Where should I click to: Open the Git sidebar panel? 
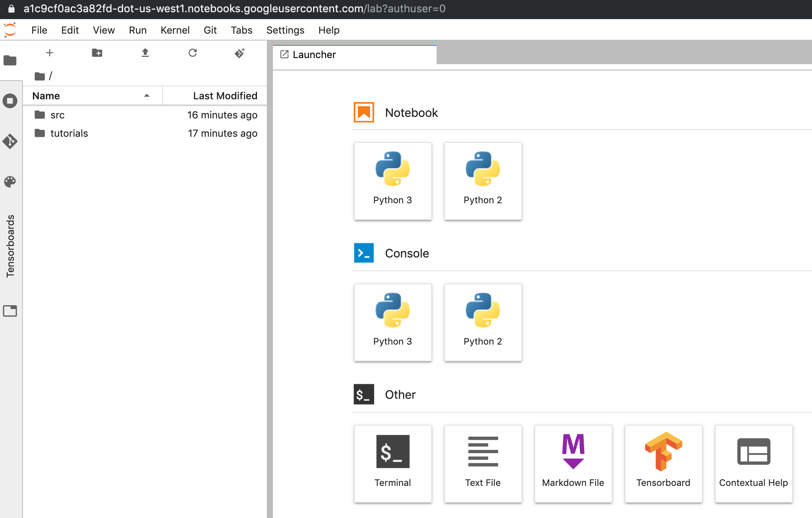click(x=10, y=141)
